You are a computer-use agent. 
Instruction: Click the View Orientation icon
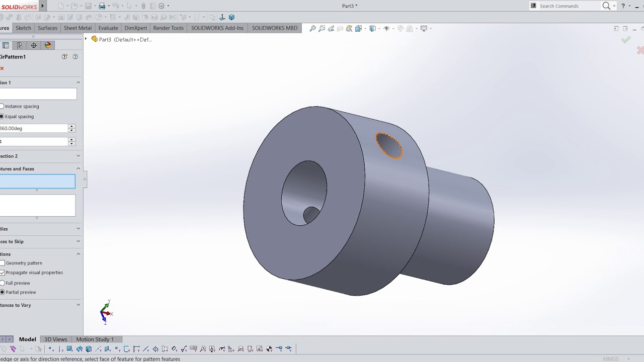[x=359, y=29]
